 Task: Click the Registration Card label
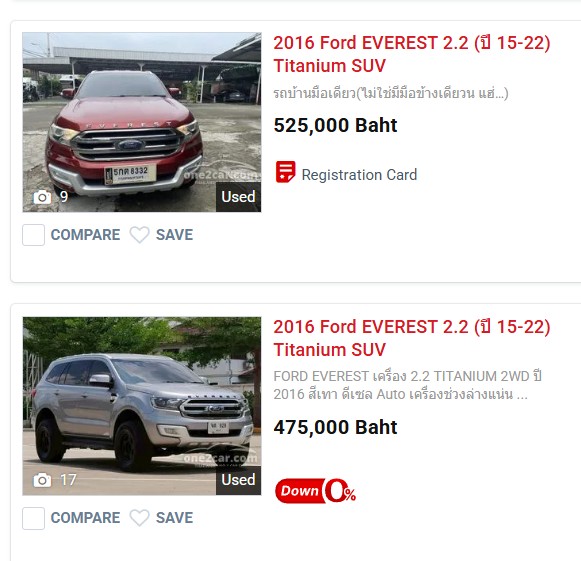(x=359, y=175)
